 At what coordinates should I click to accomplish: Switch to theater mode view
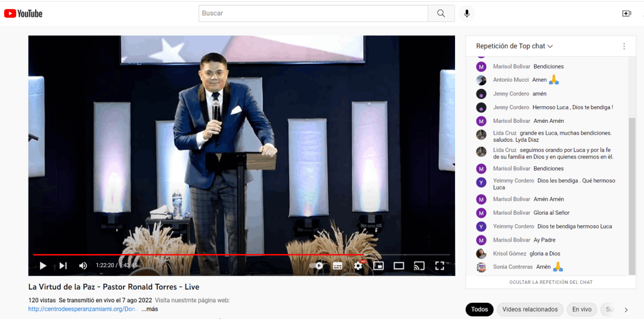click(x=399, y=265)
